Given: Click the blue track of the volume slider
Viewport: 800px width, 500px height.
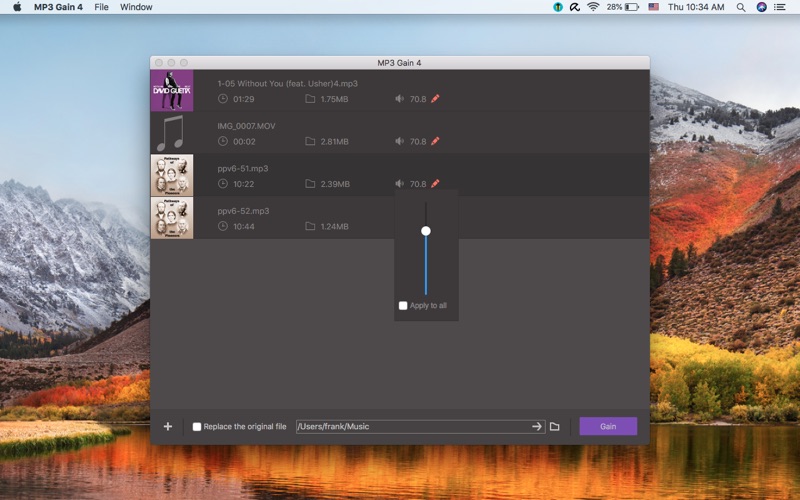Looking at the screenshot, I should click(x=426, y=265).
